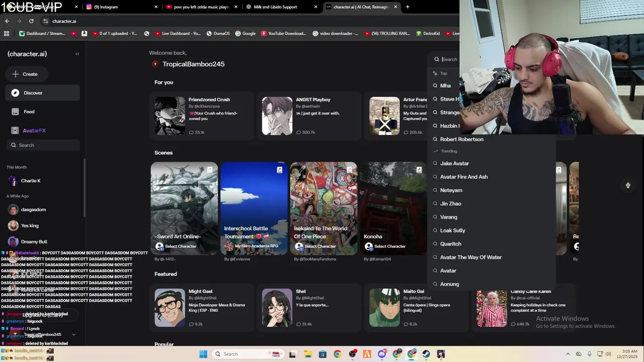Click the Windows taskbar Search box
This screenshot has width=644, height=362.
248,354
